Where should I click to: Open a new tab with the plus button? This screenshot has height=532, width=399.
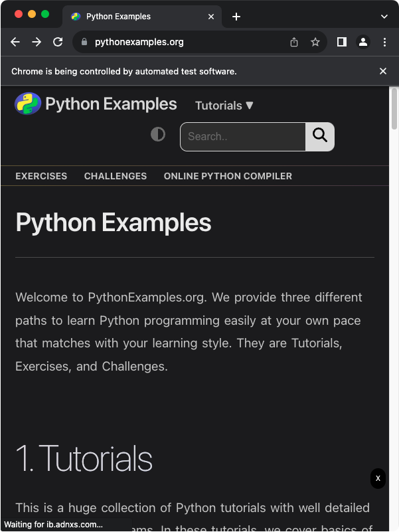click(x=236, y=17)
